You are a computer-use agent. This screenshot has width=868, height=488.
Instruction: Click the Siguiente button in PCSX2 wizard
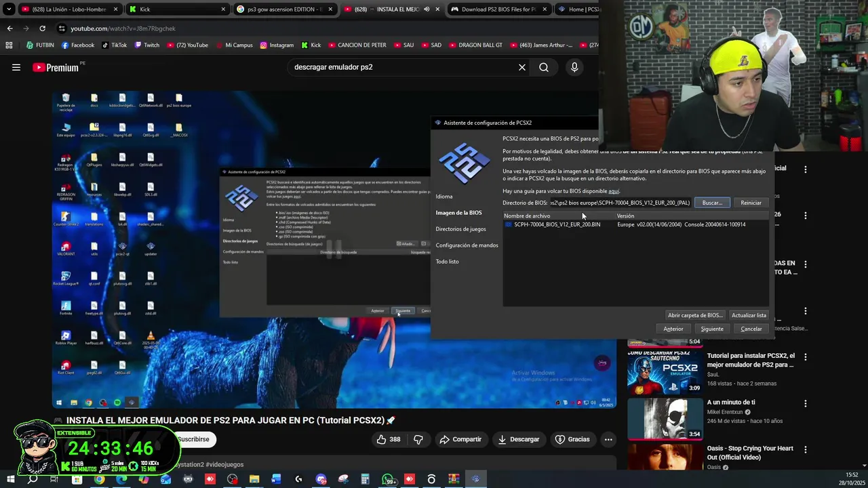[712, 329]
